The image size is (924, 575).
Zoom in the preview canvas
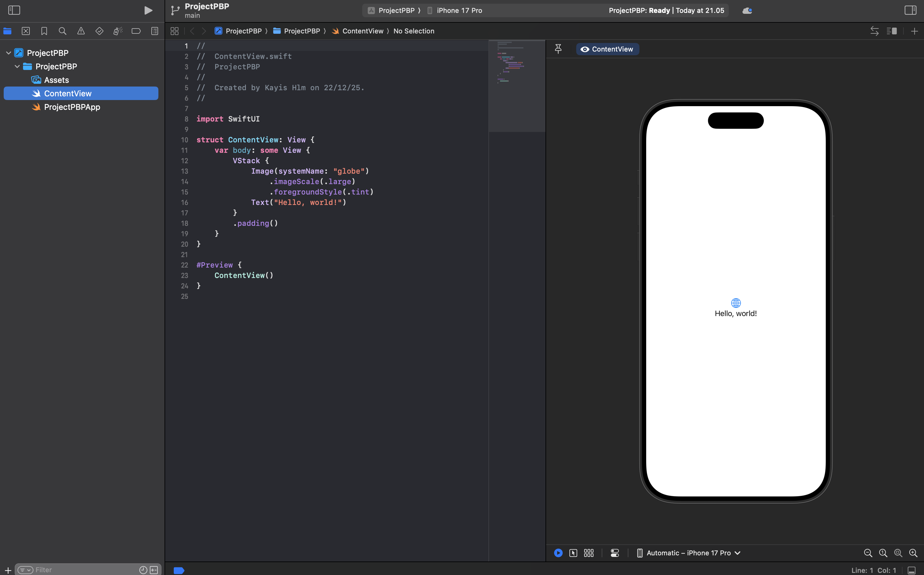(913, 553)
